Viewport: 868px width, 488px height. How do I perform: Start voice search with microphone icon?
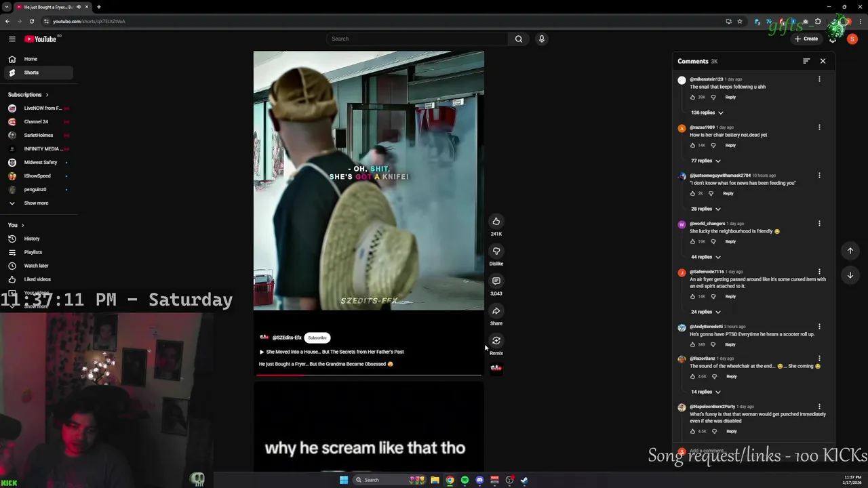(x=541, y=39)
